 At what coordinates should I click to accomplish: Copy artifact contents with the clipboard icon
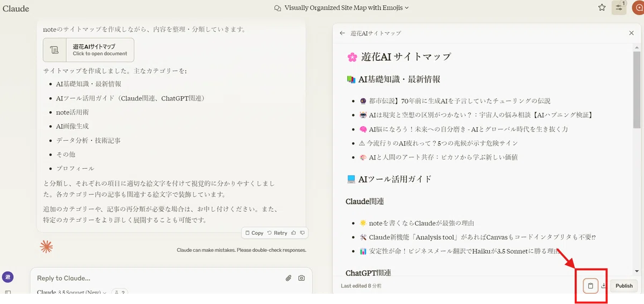click(x=590, y=286)
